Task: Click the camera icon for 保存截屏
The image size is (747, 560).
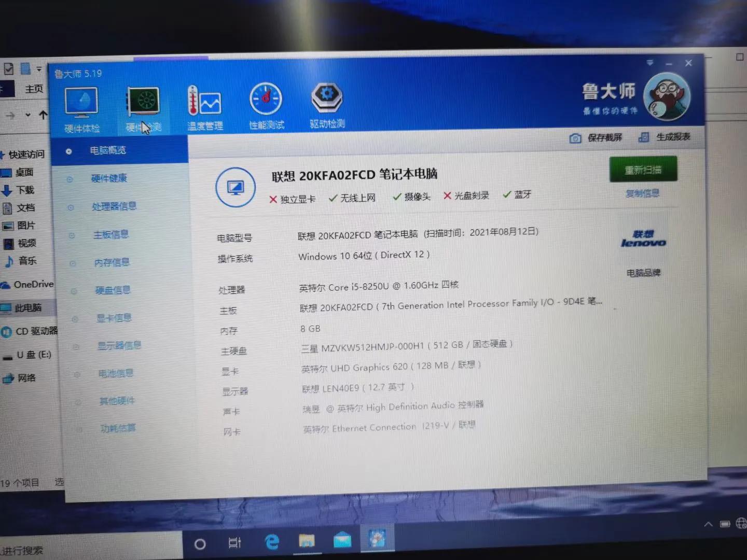Action: (575, 138)
